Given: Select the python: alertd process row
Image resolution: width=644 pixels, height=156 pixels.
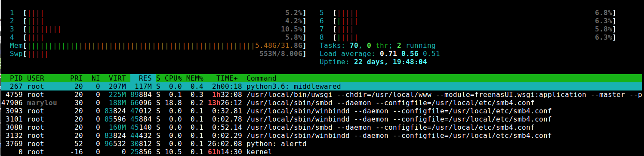Looking at the screenshot, I should pos(322,144).
